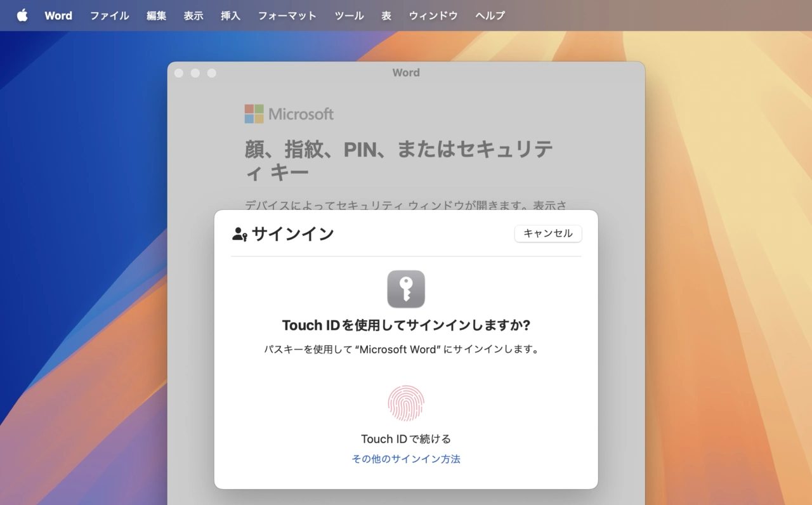Open the Word application menu

58,15
